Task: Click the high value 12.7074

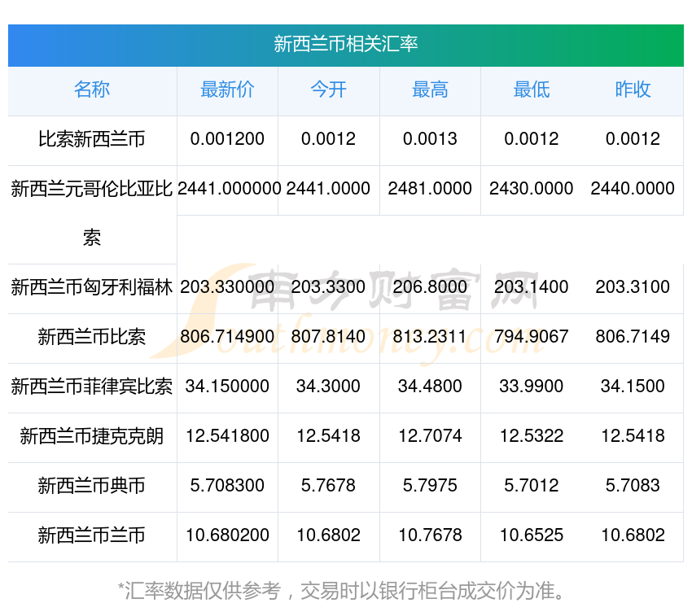Action: pyautogui.click(x=430, y=436)
